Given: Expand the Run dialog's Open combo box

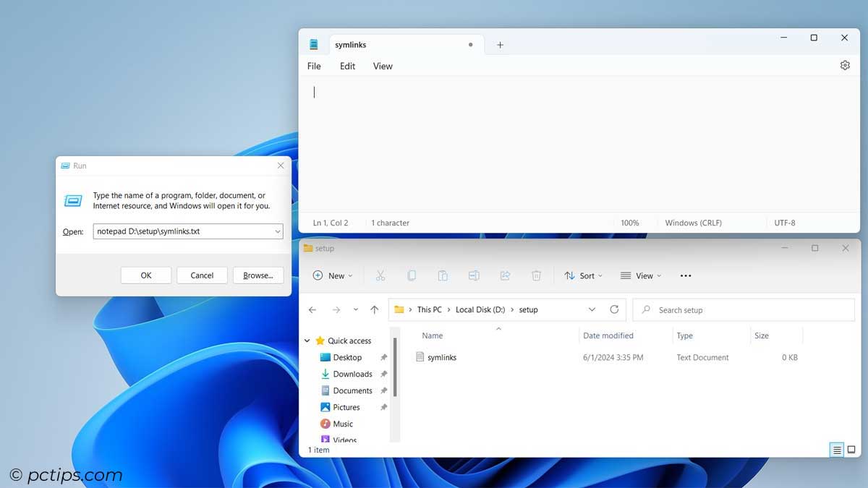Looking at the screenshot, I should click(277, 231).
